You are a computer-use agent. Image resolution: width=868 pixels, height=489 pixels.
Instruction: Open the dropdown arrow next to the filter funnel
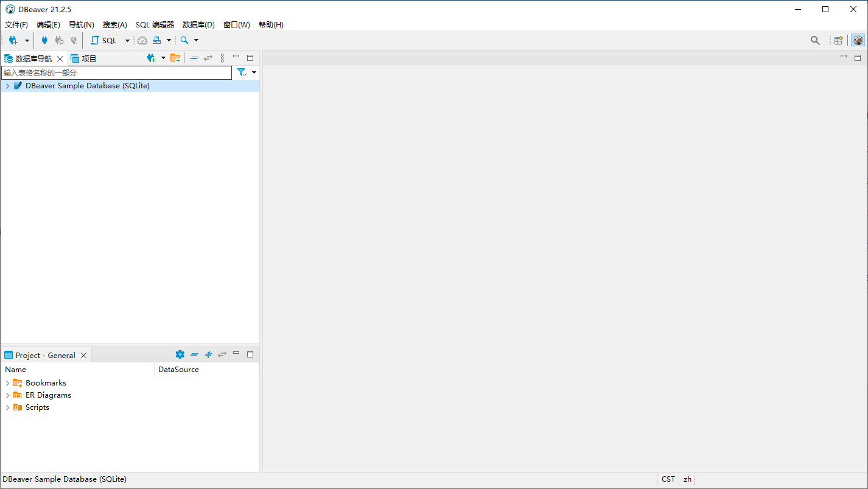pos(254,72)
